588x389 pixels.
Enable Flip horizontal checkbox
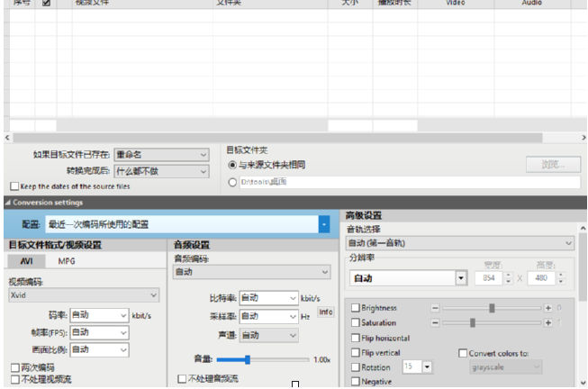point(356,338)
